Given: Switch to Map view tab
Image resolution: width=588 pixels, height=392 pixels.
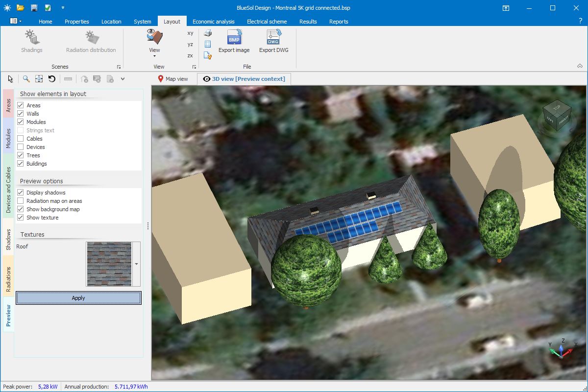Looking at the screenshot, I should [172, 79].
